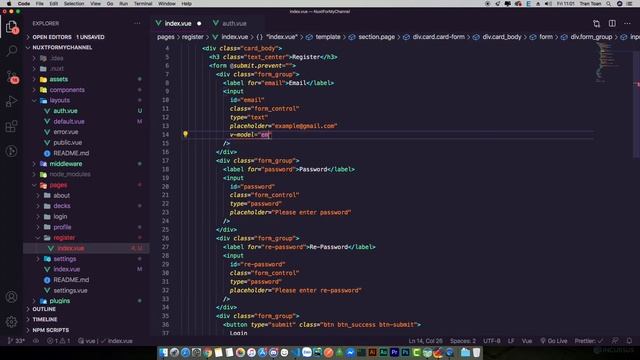Open the Terminal menu
Image resolution: width=640 pixels, height=360 pixels.
(x=143, y=4)
